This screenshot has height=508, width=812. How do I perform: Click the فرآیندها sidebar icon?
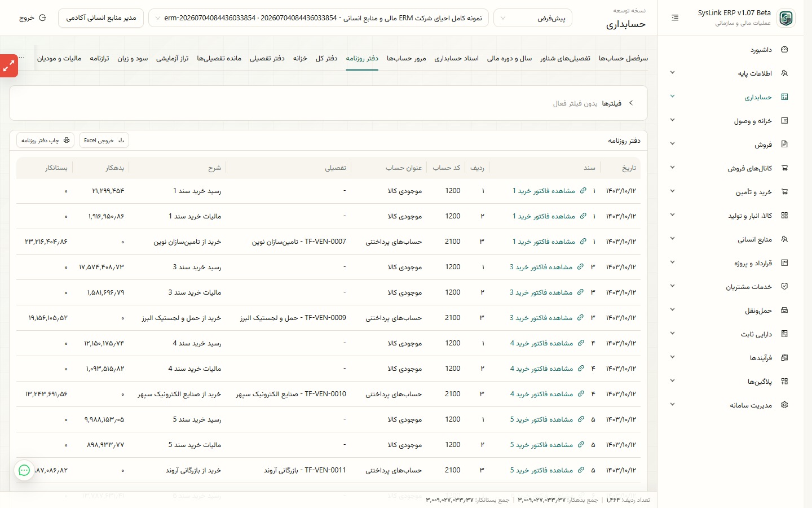784,358
